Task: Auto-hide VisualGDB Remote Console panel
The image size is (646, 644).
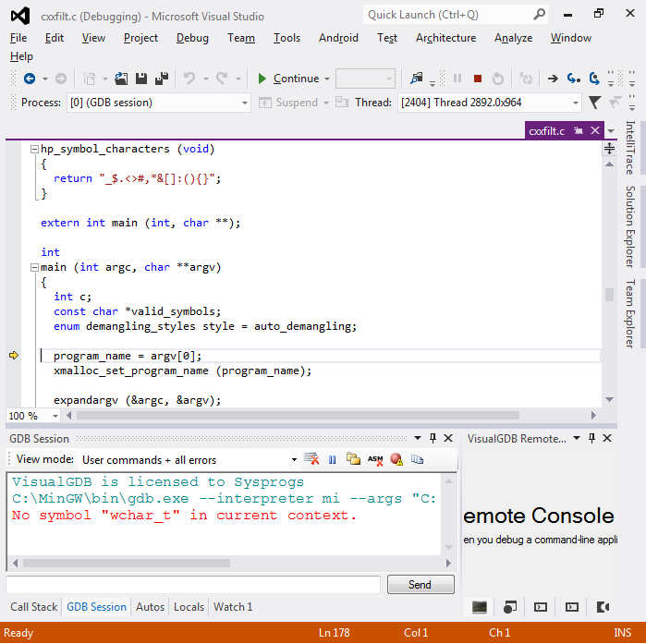Action: pyautogui.click(x=591, y=438)
